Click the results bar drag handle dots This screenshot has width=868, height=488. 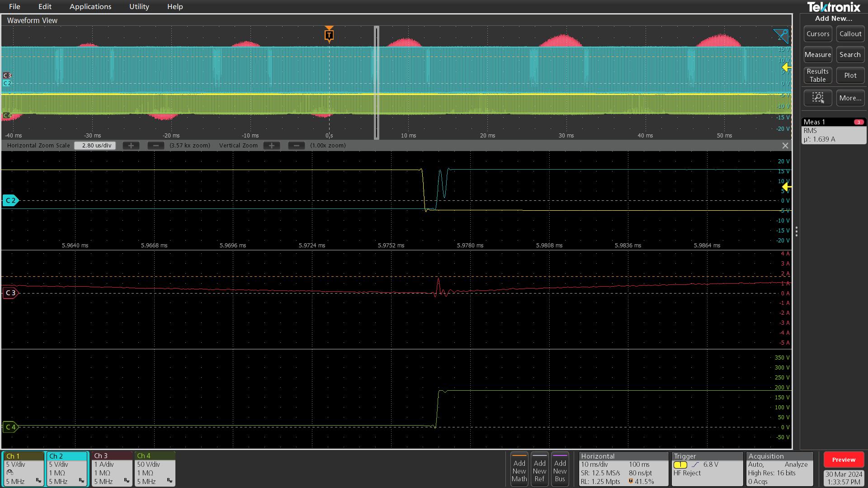point(797,232)
